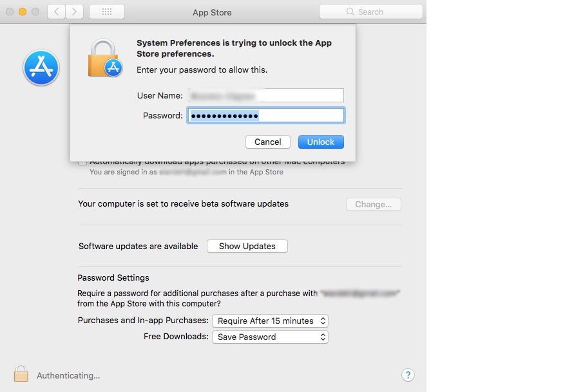The image size is (583, 392).
Task: Open the Show Updates button
Action: (247, 247)
